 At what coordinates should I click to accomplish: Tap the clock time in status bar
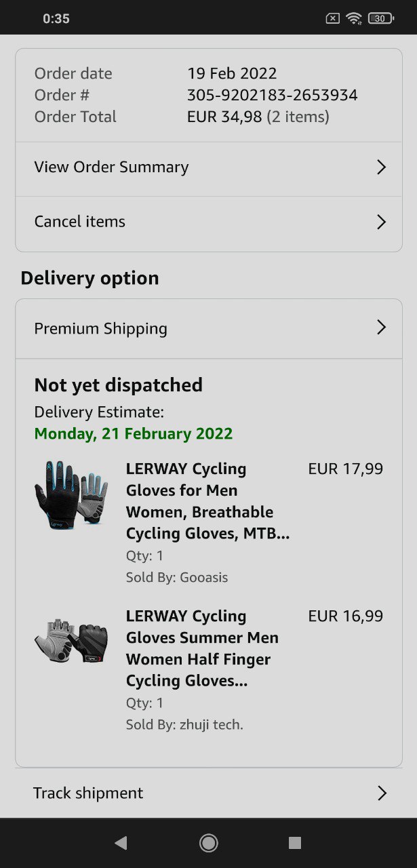56,18
